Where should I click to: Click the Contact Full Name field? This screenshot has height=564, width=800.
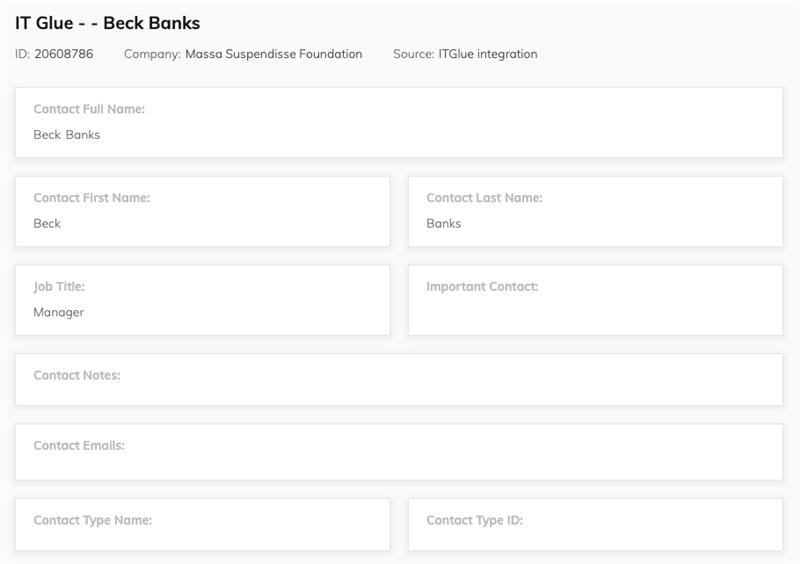coord(399,122)
